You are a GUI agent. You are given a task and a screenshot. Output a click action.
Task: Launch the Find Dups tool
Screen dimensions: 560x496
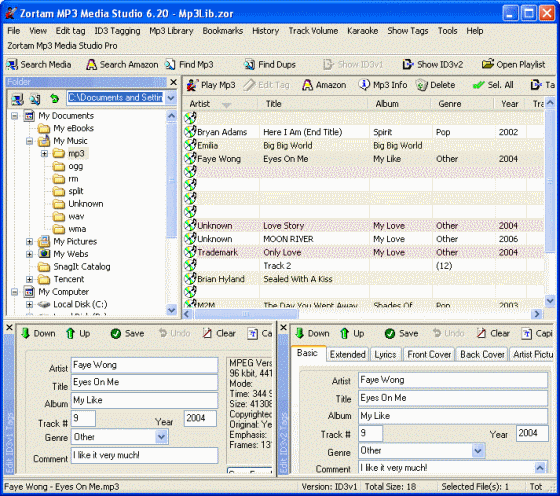pyautogui.click(x=270, y=65)
